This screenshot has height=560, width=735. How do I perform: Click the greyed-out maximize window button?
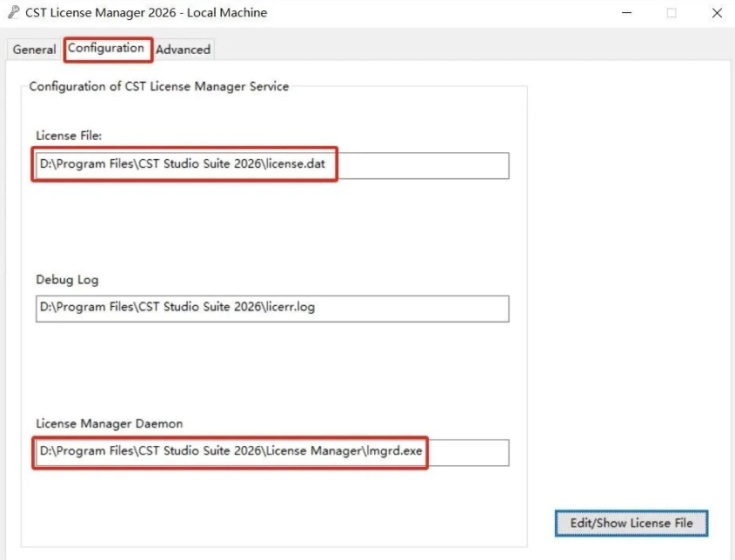click(672, 13)
